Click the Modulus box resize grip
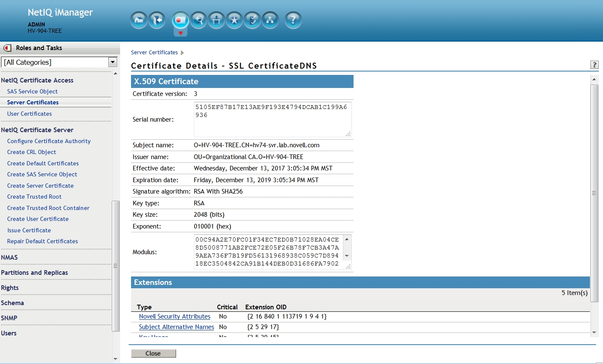The height and width of the screenshot is (364, 603). (348, 266)
